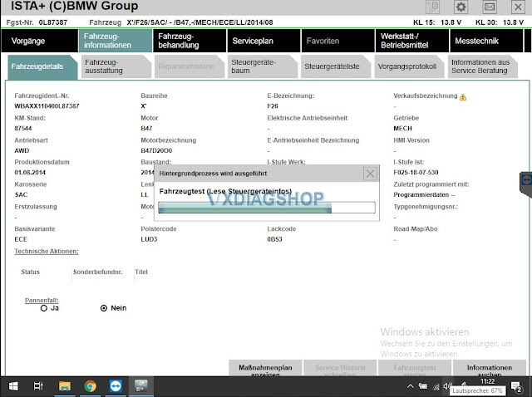Click the warning icon next to Verkaufsbezeichnung
This screenshot has height=397, width=532.
tap(463, 97)
